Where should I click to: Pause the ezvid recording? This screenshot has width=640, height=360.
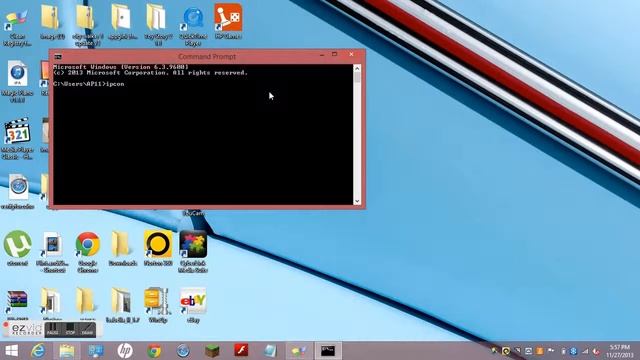[52, 329]
